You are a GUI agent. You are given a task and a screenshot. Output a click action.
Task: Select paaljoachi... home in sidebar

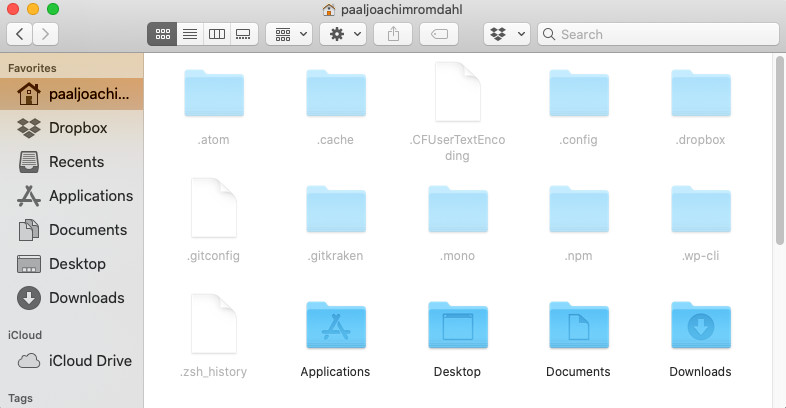tap(72, 94)
